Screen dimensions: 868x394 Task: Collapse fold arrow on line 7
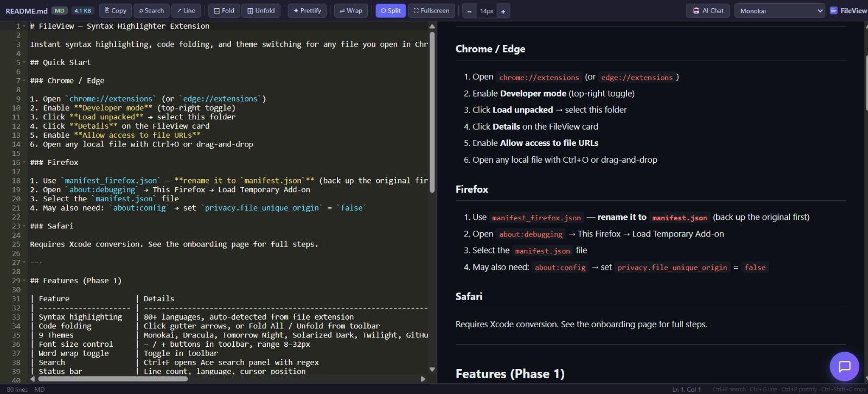[x=24, y=81]
